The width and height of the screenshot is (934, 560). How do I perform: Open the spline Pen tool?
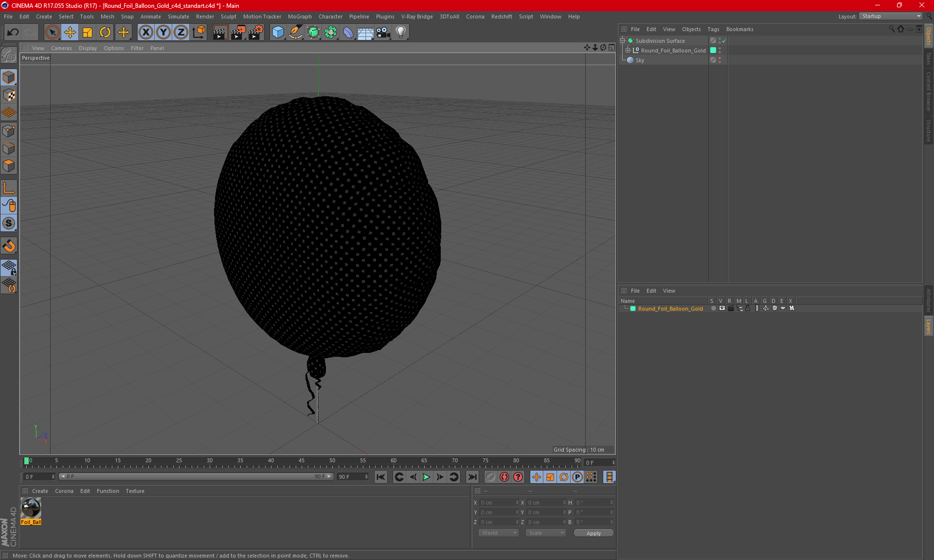(295, 33)
